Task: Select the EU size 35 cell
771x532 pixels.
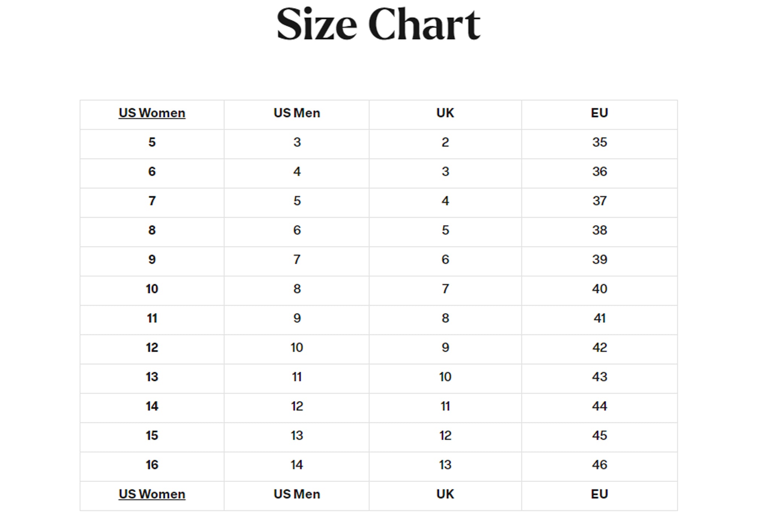Action: (599, 142)
